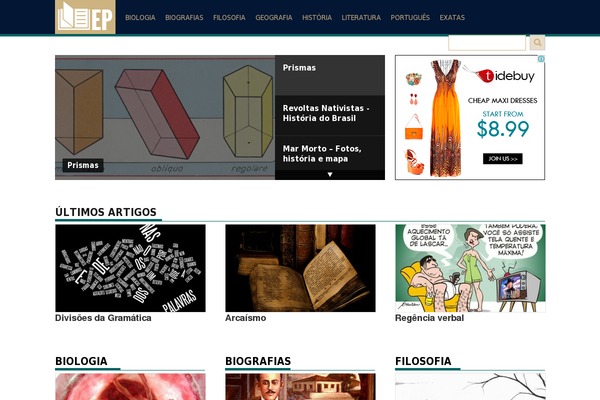
Task: Open the Português menu
Action: (410, 18)
